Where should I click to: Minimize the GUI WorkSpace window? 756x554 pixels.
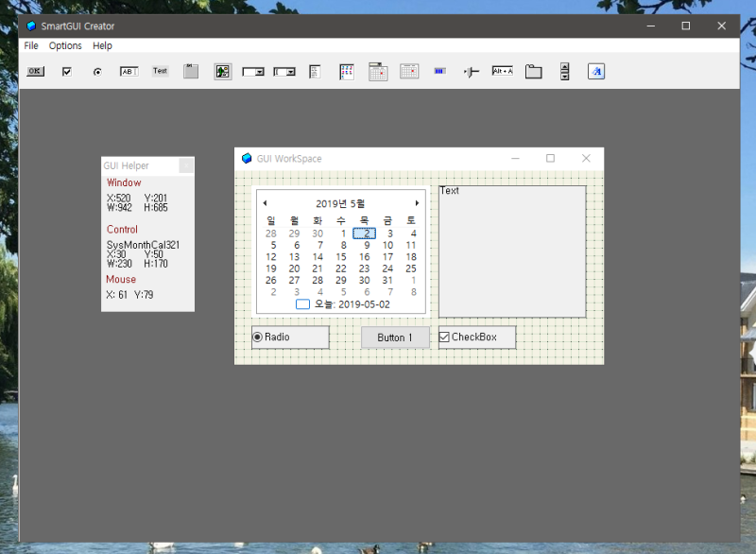pos(515,159)
